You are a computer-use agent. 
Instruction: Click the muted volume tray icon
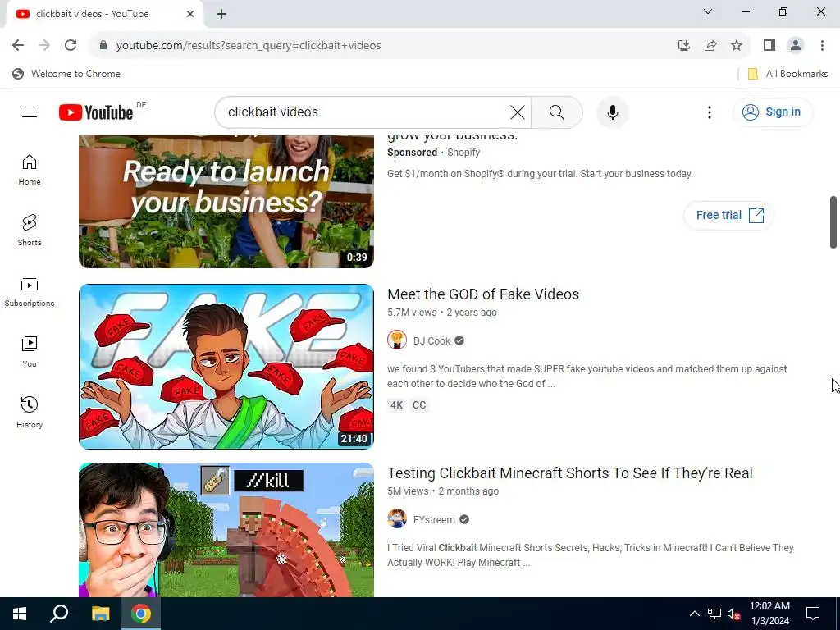734,614
